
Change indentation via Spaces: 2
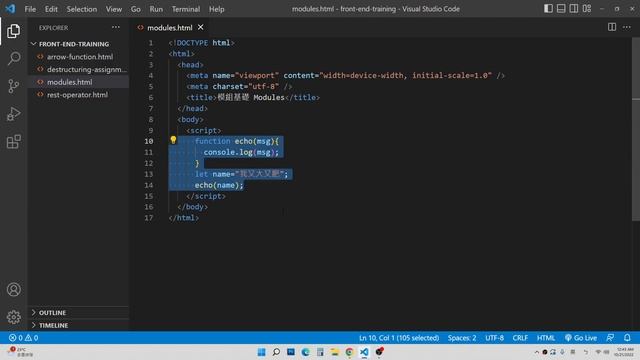[462, 338]
